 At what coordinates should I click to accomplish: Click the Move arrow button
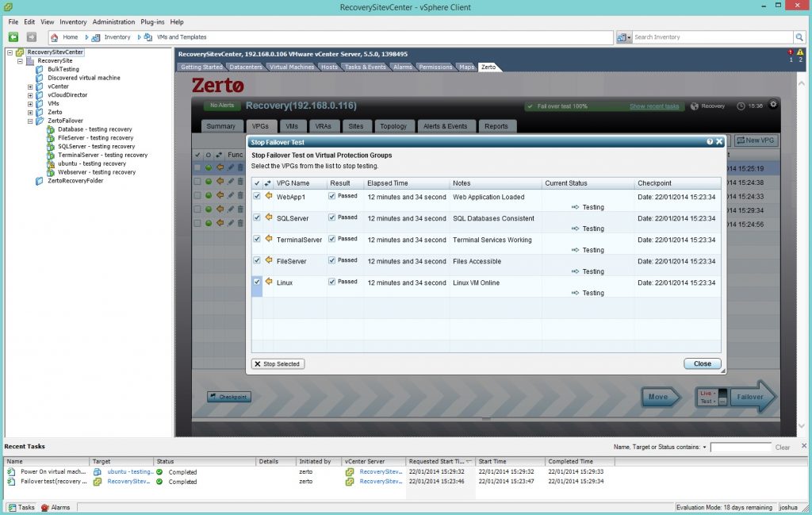(661, 397)
